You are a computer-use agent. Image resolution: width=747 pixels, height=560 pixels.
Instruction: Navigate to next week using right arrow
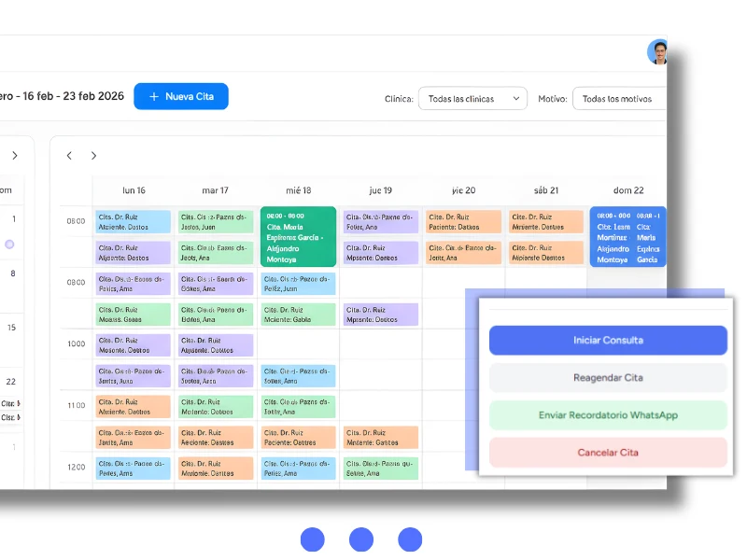point(93,155)
